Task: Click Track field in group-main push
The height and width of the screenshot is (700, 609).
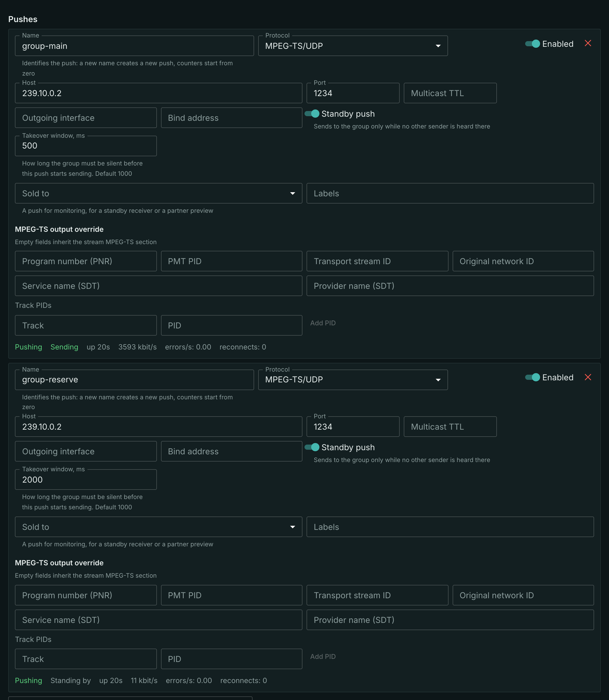Action: click(86, 325)
